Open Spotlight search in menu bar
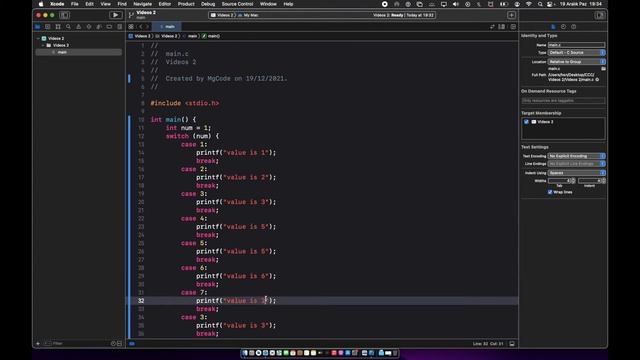 (x=540, y=4)
